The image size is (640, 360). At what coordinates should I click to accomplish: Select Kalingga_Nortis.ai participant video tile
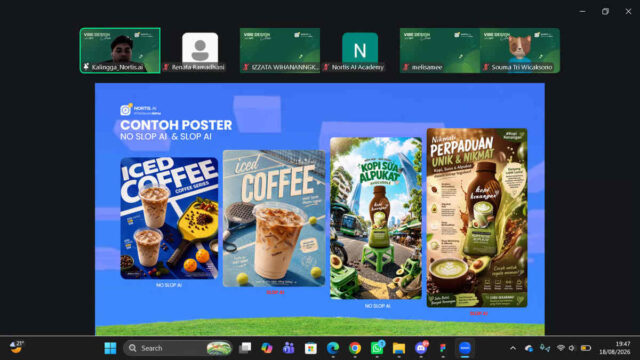coord(120,51)
